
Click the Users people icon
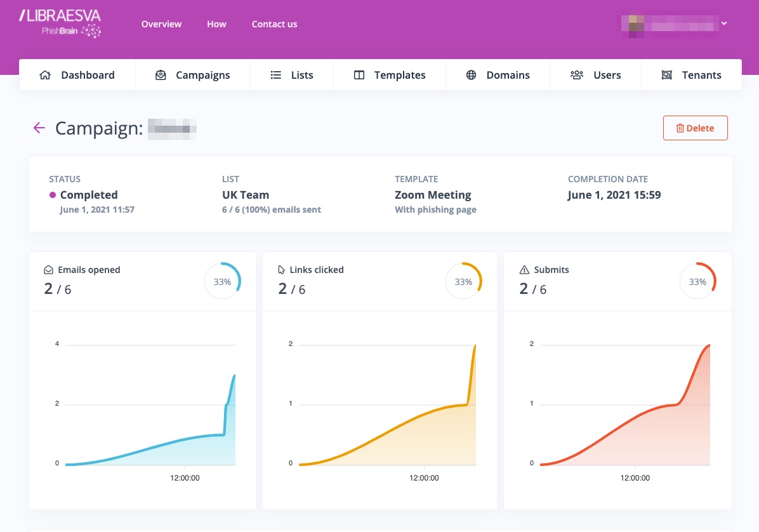[577, 75]
